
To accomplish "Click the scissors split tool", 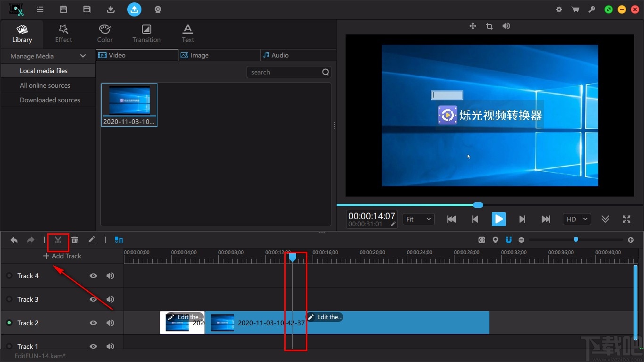I will pos(58,240).
